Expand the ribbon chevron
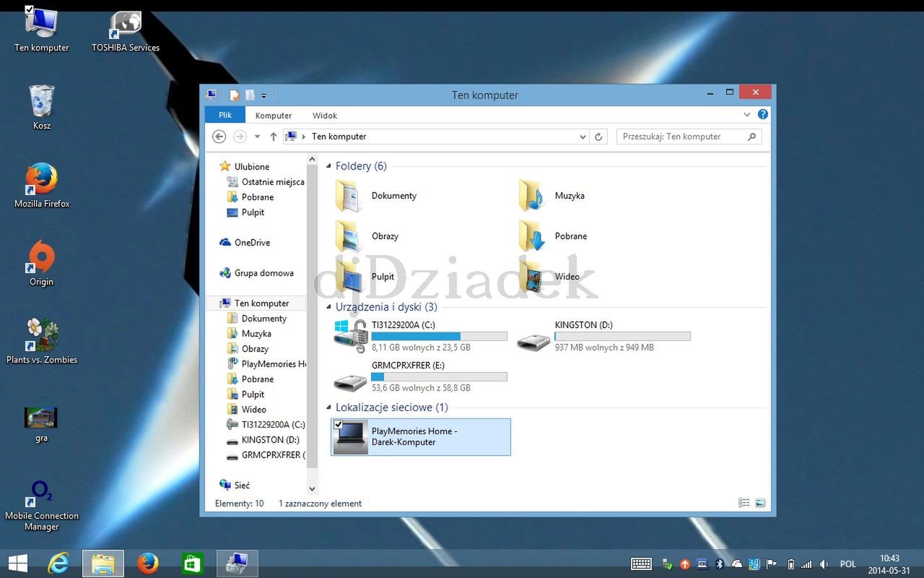 (747, 115)
